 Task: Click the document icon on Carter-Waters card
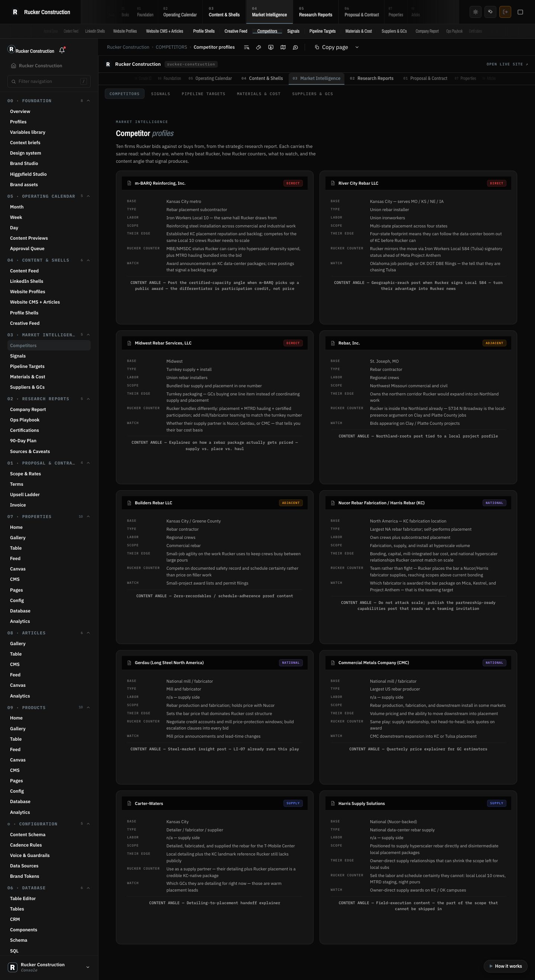[129, 803]
